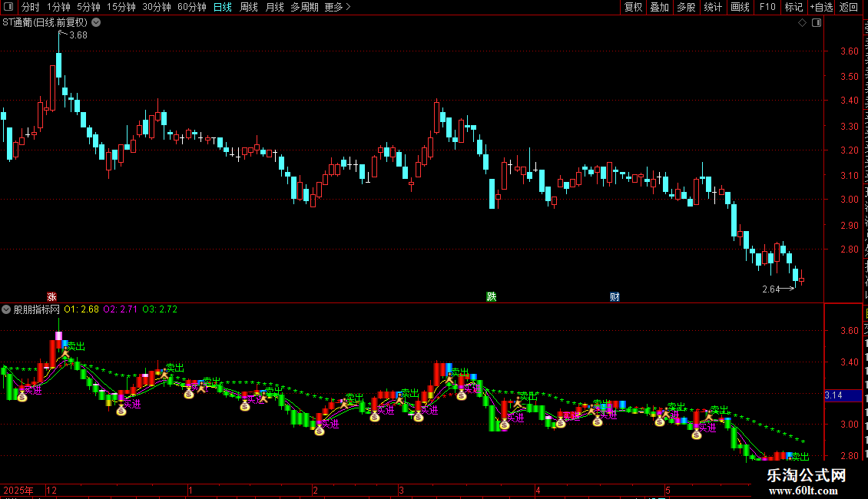The height and width of the screenshot is (499, 868).
Task: Activate the 画线 drawing tool
Action: 740,7
